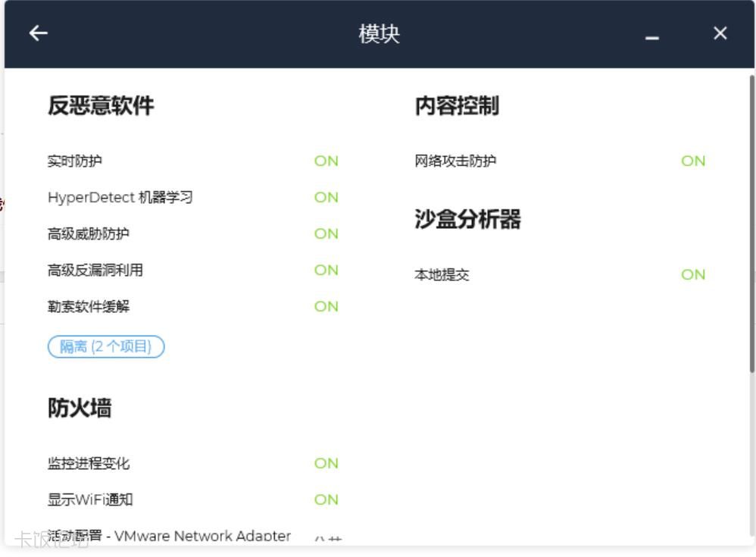Select the 防火墙 section heading
The image size is (756, 557).
[80, 408]
